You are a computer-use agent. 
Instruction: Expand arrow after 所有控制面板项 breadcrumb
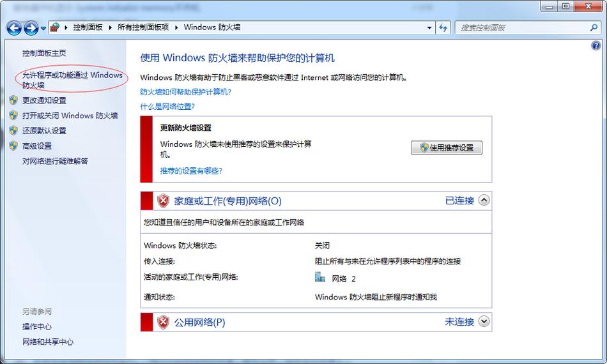tap(176, 27)
